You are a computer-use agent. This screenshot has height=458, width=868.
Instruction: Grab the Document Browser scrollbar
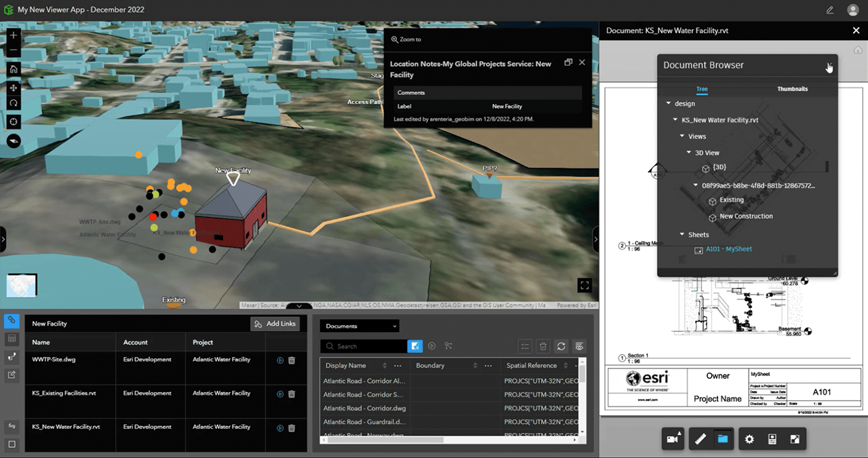826,167
